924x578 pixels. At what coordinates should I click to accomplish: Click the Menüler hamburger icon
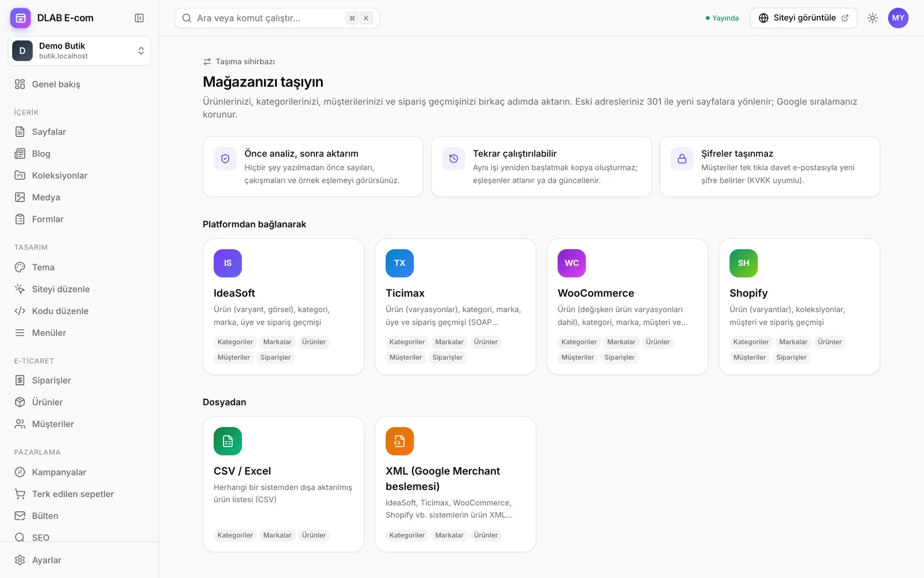pos(20,333)
